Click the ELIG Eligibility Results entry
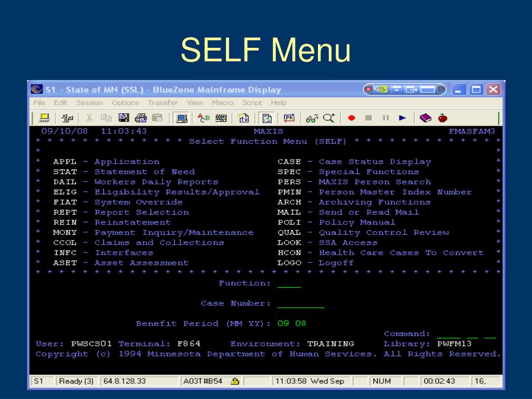 click(x=156, y=192)
